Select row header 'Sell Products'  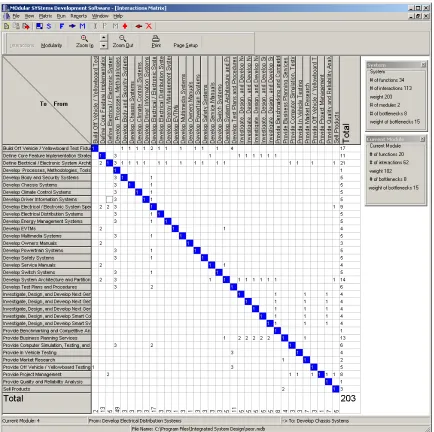(x=47, y=389)
